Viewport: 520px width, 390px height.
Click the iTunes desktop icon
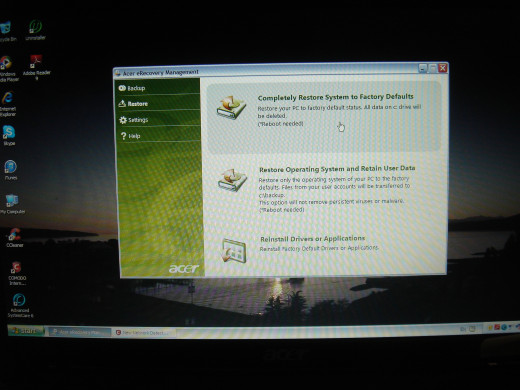click(x=11, y=170)
